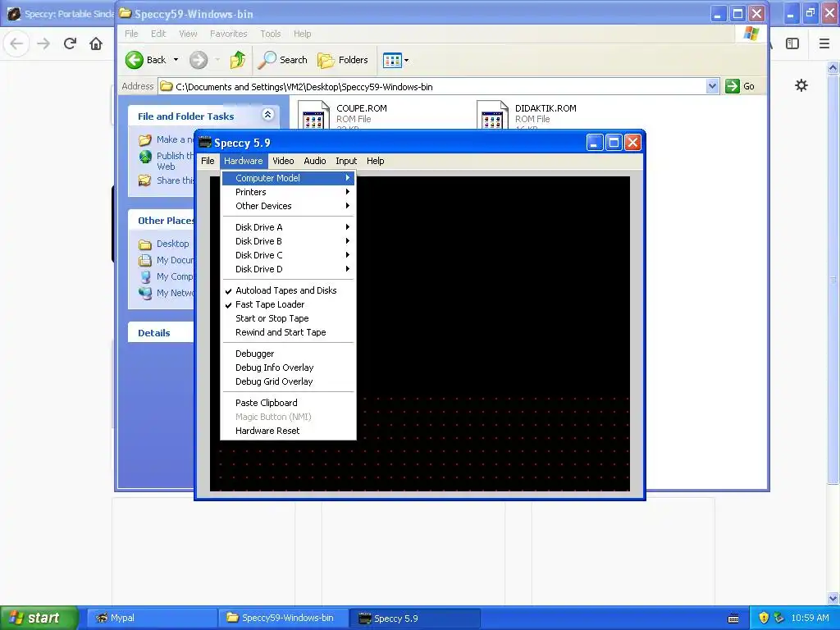Open the Explorer Views dropdown
Image resolution: width=840 pixels, height=630 pixels.
[x=395, y=60]
